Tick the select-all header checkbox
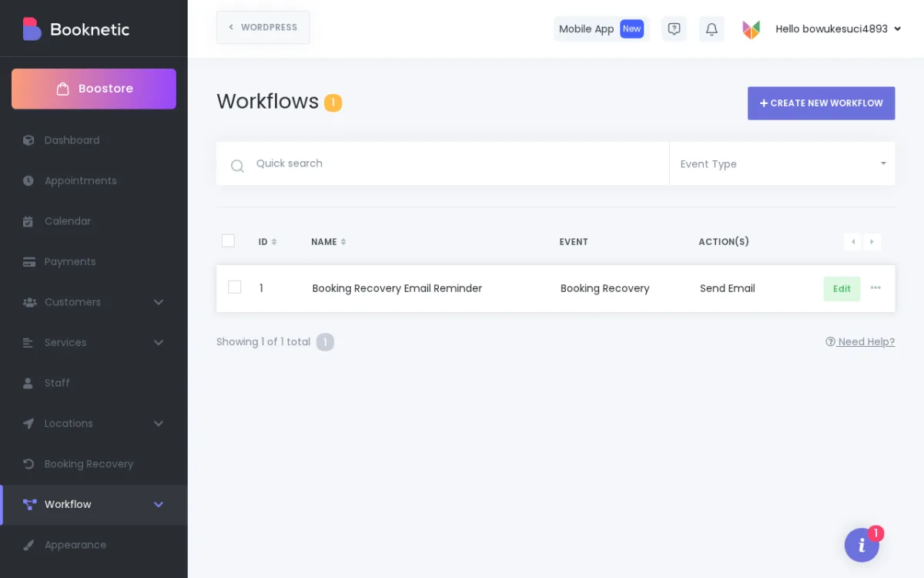The height and width of the screenshot is (578, 924). pyautogui.click(x=228, y=240)
